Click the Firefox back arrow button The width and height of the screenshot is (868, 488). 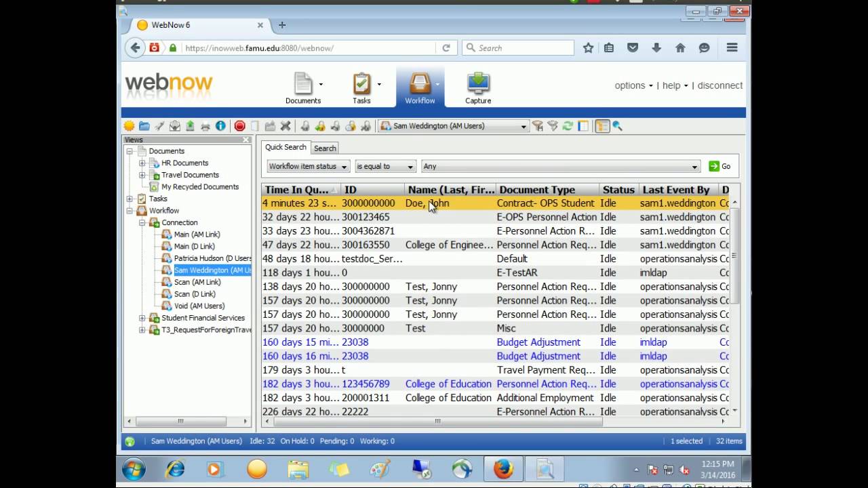tap(135, 47)
